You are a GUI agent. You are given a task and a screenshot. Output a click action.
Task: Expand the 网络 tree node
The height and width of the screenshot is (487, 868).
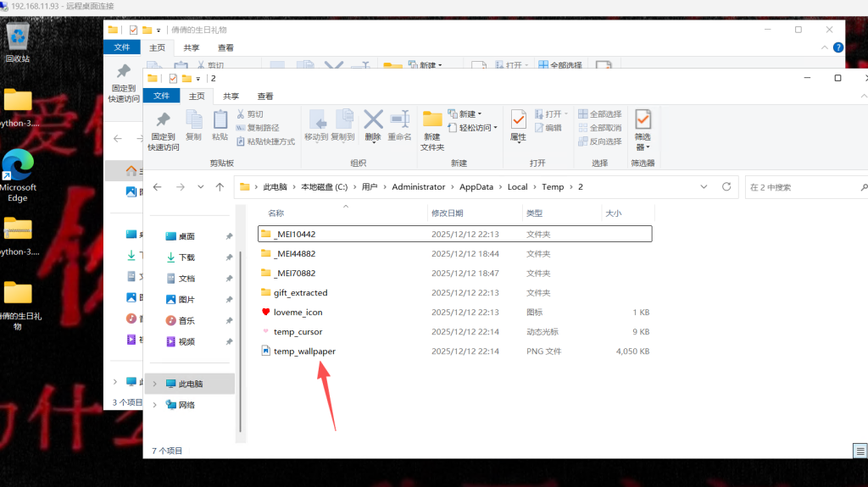(x=154, y=405)
